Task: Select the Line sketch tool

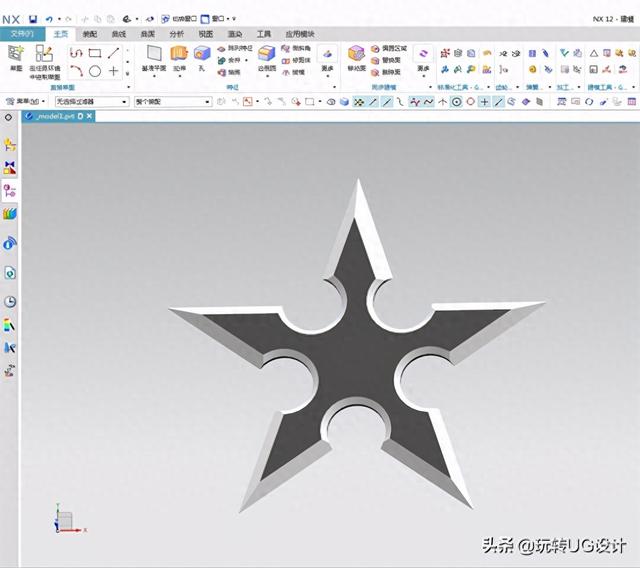Action: tap(113, 53)
